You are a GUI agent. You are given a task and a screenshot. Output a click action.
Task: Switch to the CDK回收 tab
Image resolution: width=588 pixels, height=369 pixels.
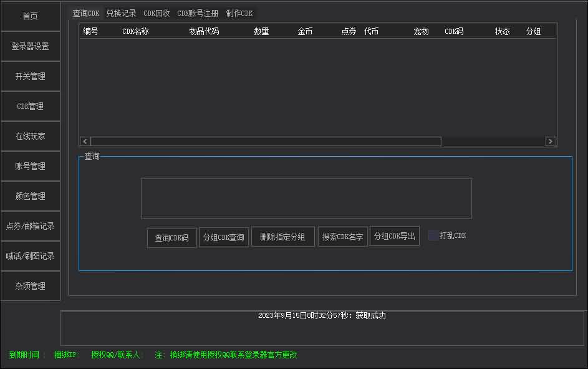click(x=157, y=13)
